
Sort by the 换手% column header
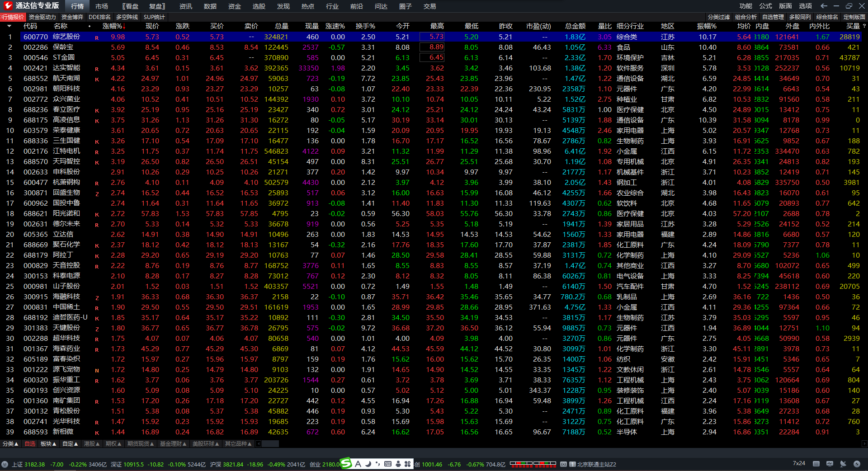coord(365,26)
